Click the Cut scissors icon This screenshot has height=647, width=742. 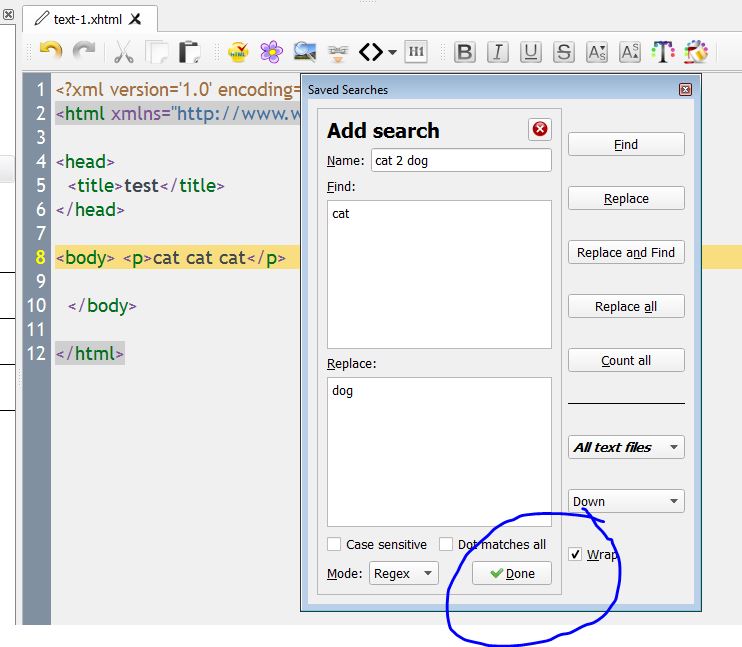(x=124, y=52)
